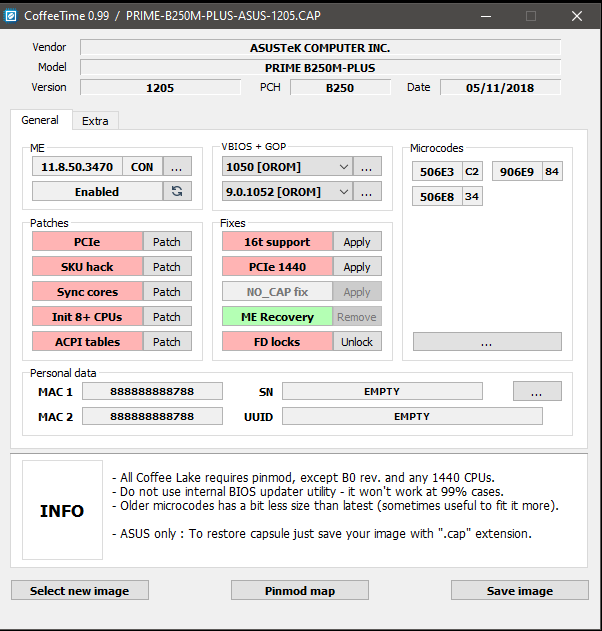Screen dimensions: 602x631
Task: Apply the 16t support fix
Action: [357, 241]
